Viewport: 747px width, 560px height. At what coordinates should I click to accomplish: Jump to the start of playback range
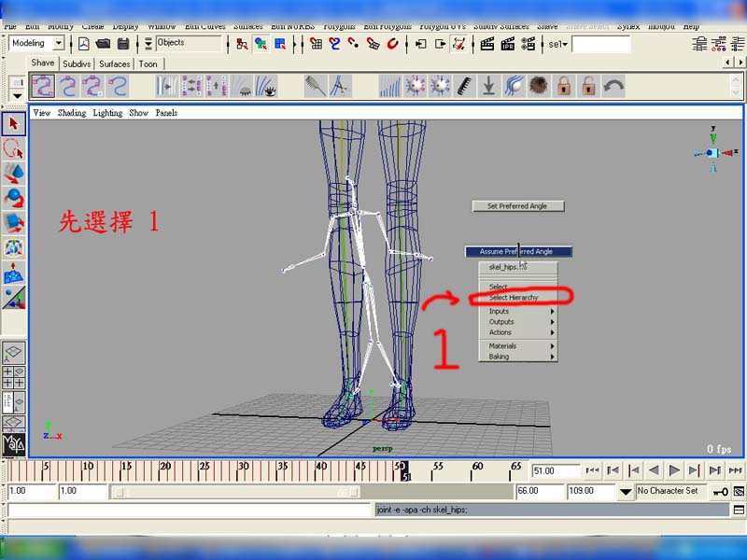[593, 470]
